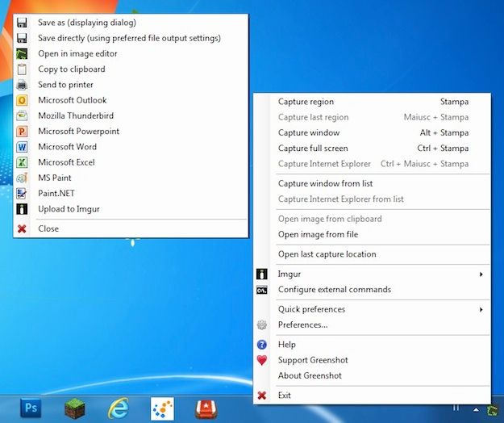Expand the Imgur submenu arrow
Screen dimensions: 504x423
(x=481, y=274)
